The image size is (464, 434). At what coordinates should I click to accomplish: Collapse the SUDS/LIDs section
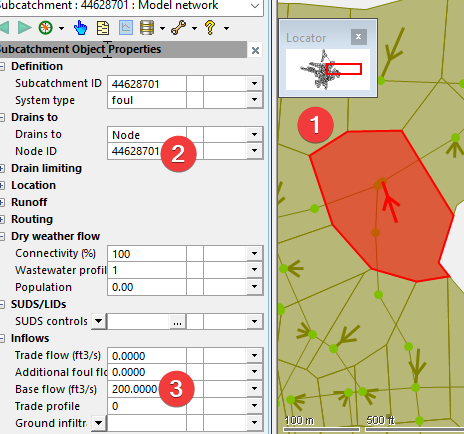tap(2, 304)
